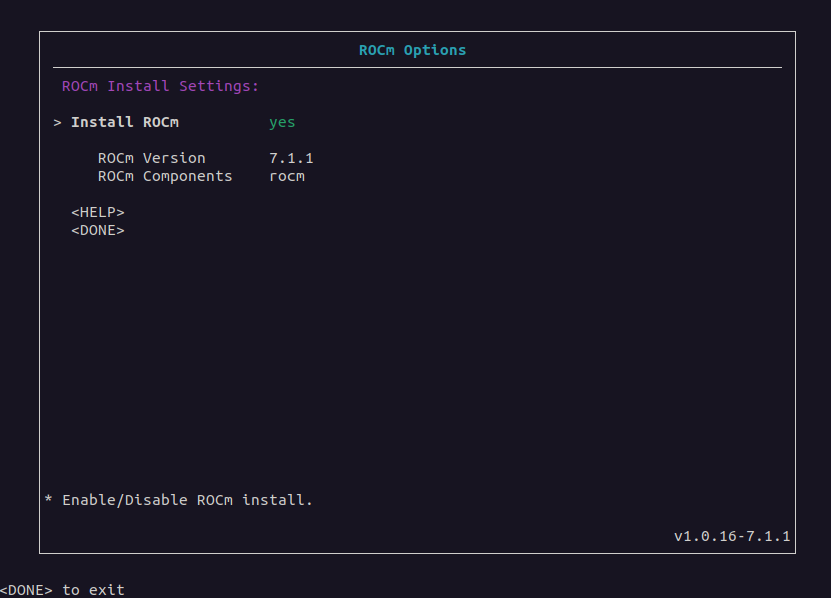Click <DONE> in the bottom status line
831x598 pixels.
coord(26,590)
